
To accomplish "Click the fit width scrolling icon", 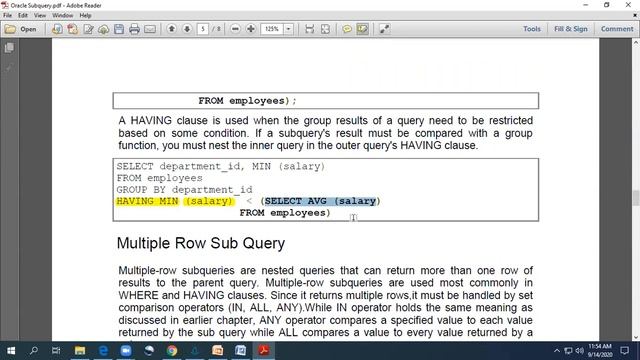I will (310, 29).
